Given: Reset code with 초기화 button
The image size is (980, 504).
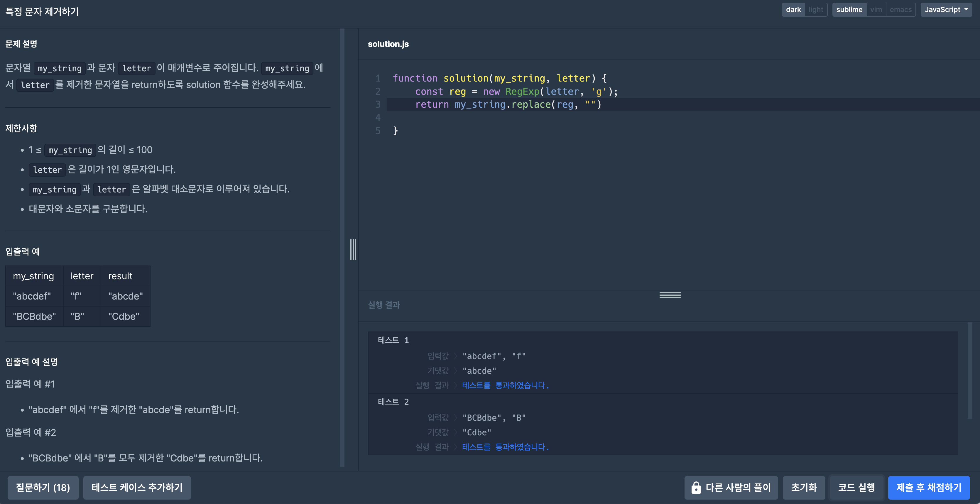Looking at the screenshot, I should 803,487.
